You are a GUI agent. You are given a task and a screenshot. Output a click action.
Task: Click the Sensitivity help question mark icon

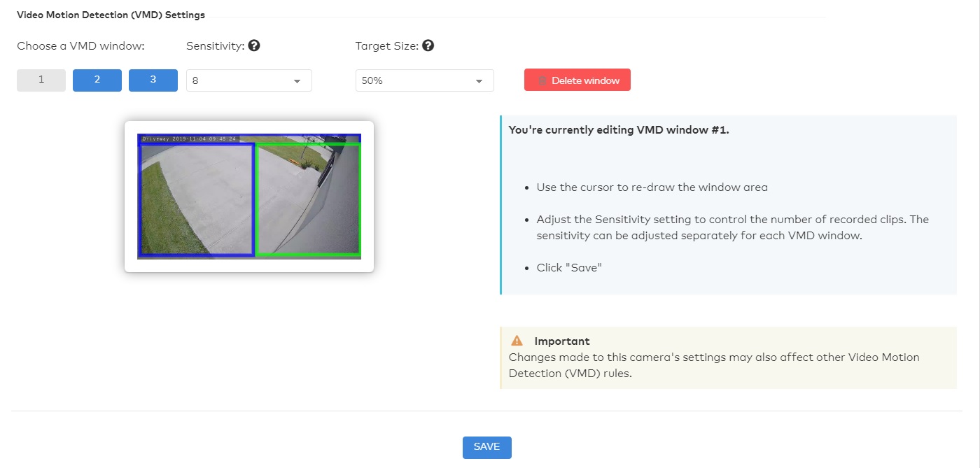254,46
